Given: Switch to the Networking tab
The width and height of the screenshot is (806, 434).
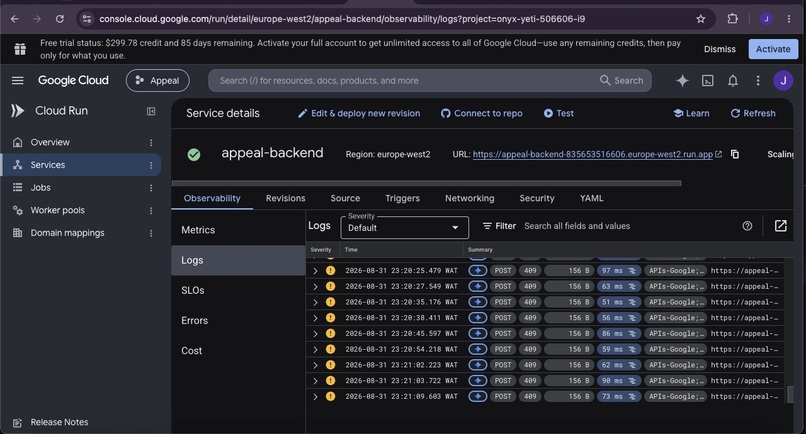Looking at the screenshot, I should [x=469, y=198].
